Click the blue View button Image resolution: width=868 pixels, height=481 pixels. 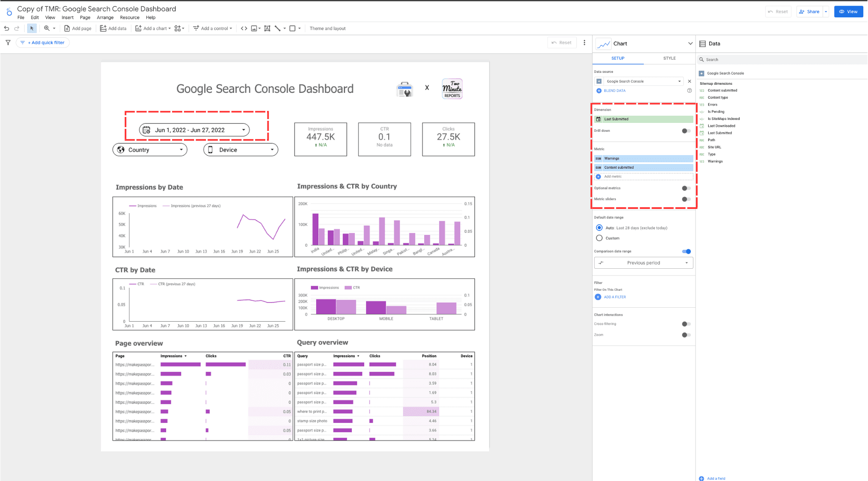point(848,11)
